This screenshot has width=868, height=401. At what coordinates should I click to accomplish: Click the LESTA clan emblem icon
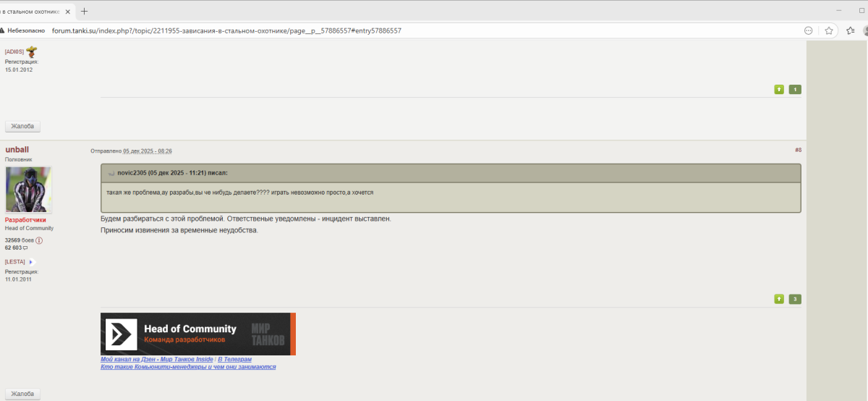point(31,262)
